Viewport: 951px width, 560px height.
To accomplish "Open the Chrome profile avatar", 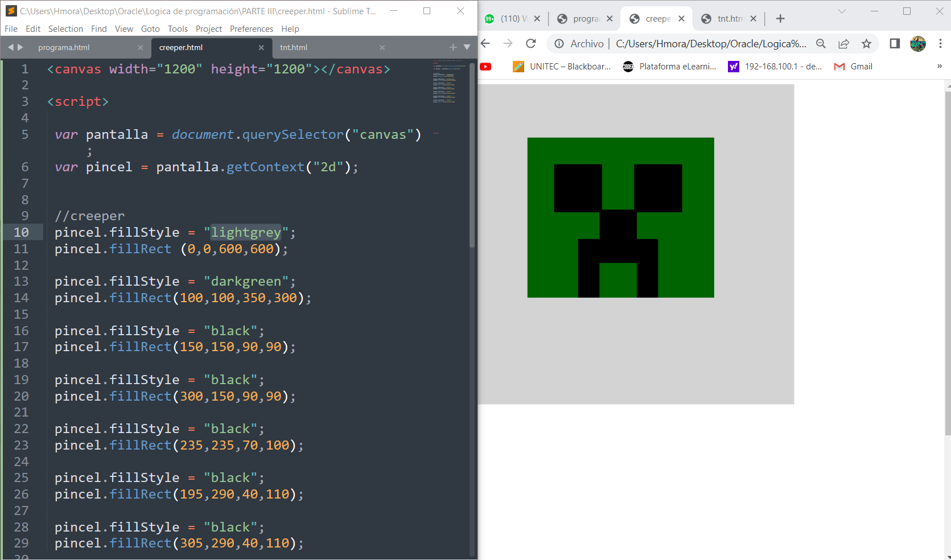I will point(918,44).
